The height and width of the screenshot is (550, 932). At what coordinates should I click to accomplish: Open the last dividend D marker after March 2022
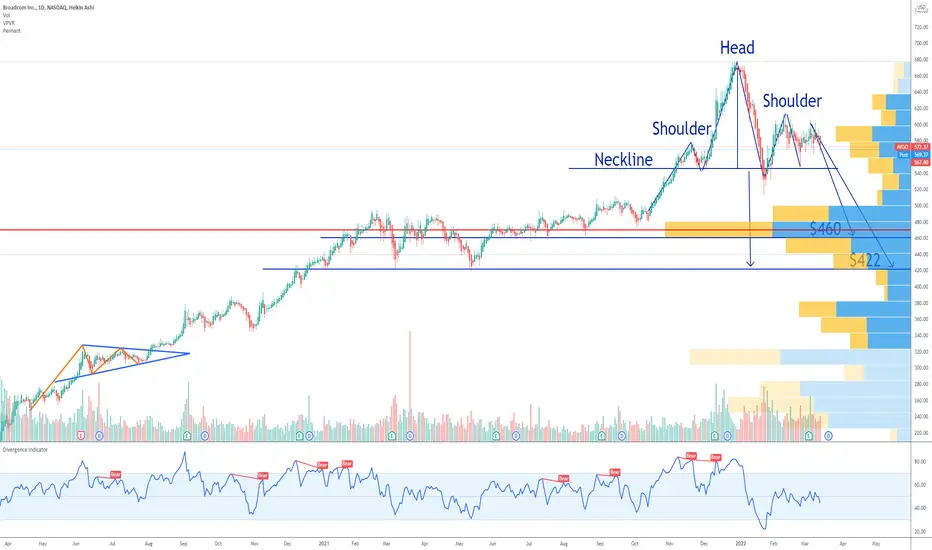pos(829,436)
